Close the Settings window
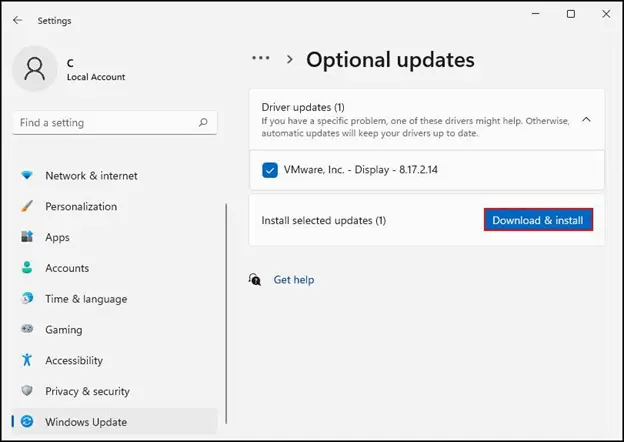Image resolution: width=624 pixels, height=442 pixels. point(606,14)
